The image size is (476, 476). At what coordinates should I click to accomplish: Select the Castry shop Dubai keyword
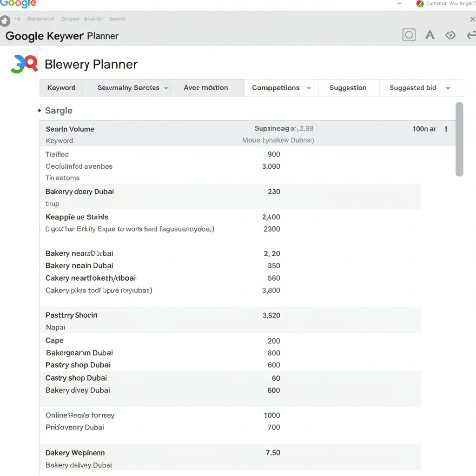coord(76,378)
